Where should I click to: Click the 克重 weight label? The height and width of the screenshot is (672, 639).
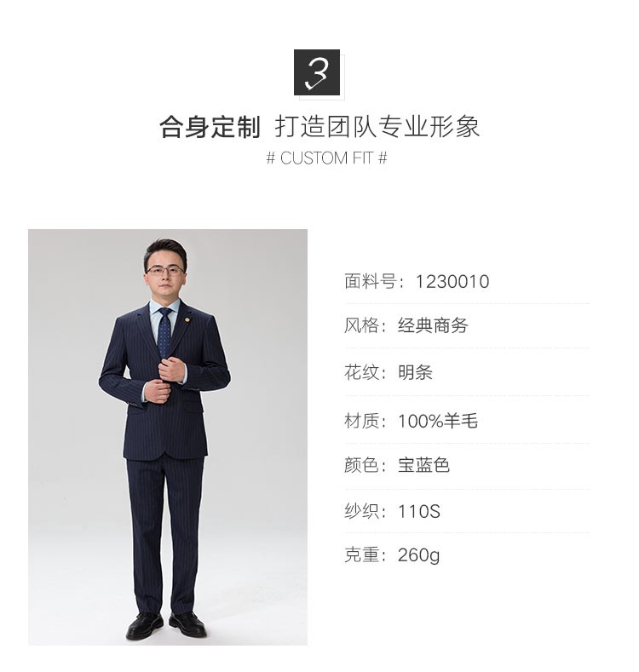[x=360, y=555]
